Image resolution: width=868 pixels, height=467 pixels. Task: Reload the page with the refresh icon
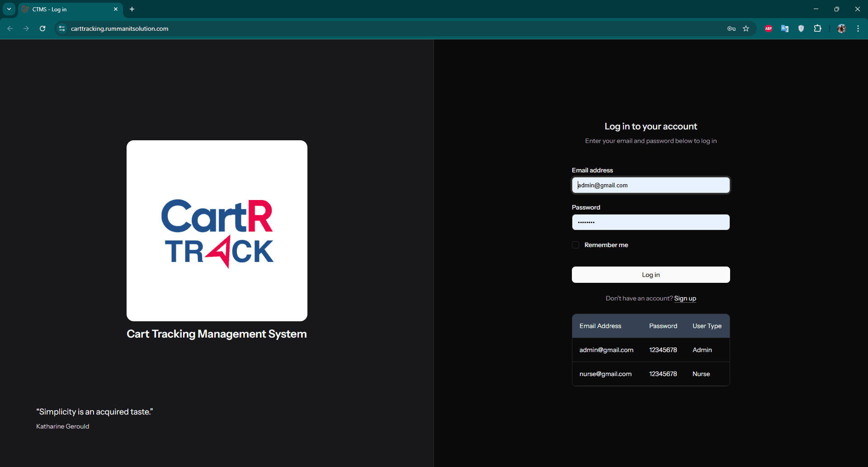(x=42, y=29)
